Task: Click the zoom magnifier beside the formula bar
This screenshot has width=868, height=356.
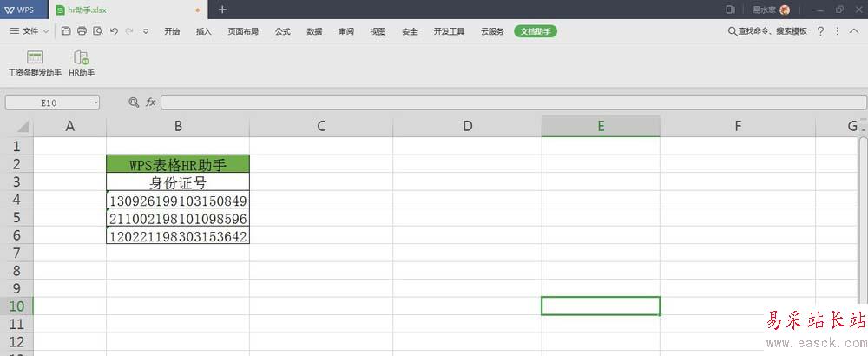Action: point(134,102)
